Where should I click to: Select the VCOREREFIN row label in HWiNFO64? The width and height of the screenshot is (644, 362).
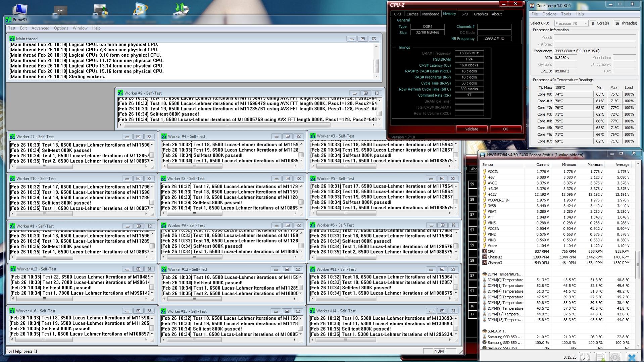(498, 200)
